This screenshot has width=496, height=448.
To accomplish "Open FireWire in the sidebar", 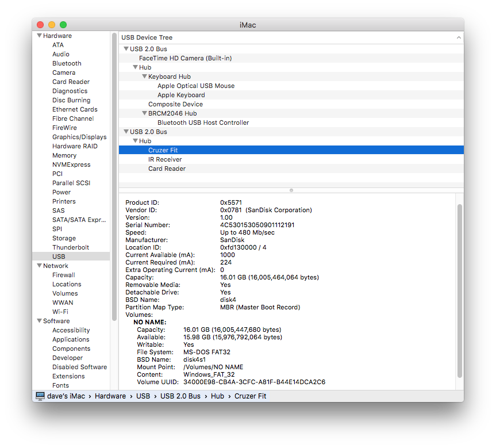I will point(64,128).
